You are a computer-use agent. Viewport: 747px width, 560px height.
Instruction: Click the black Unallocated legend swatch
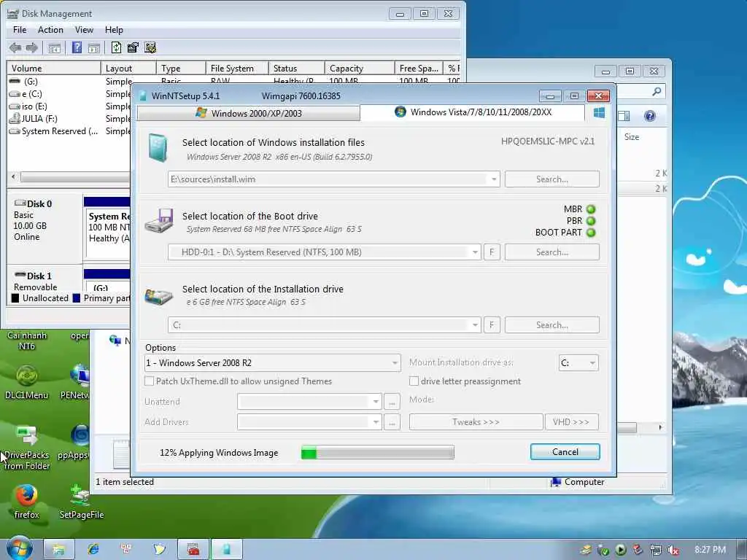point(15,298)
